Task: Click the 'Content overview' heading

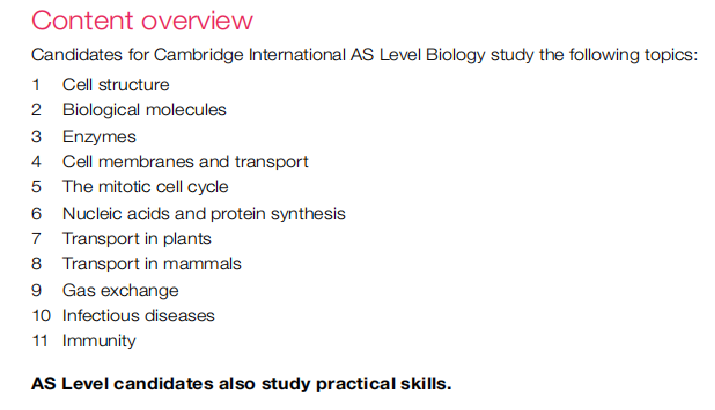Action: coord(142,20)
